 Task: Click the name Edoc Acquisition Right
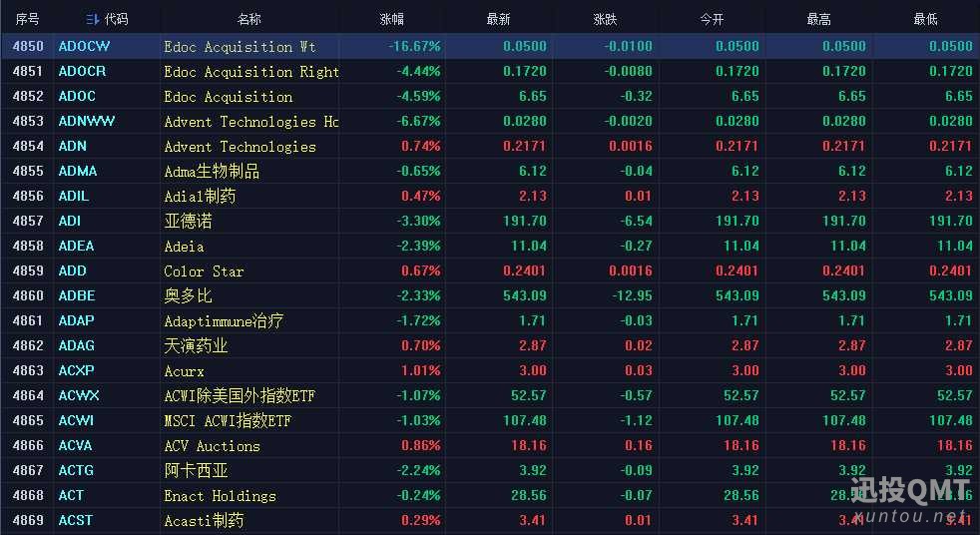pyautogui.click(x=251, y=72)
